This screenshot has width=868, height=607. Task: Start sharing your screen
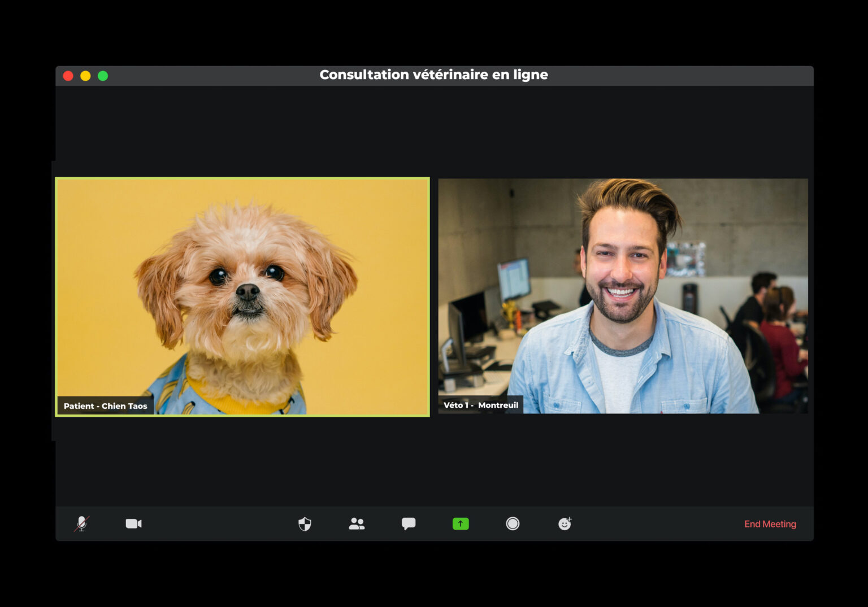click(460, 523)
